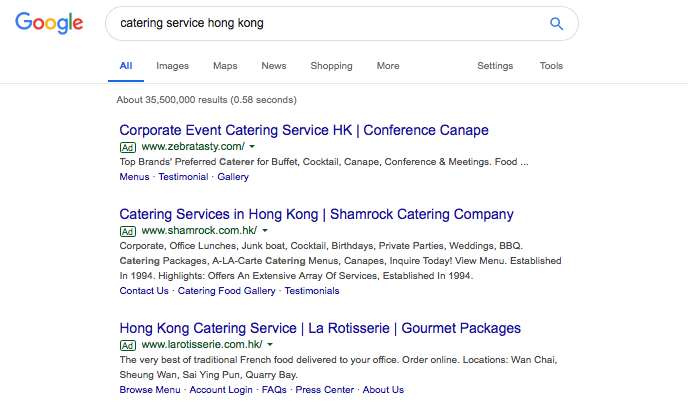The height and width of the screenshot is (417, 688).
Task: Open La Rotisserie Browse Menu sitelink
Action: point(150,390)
